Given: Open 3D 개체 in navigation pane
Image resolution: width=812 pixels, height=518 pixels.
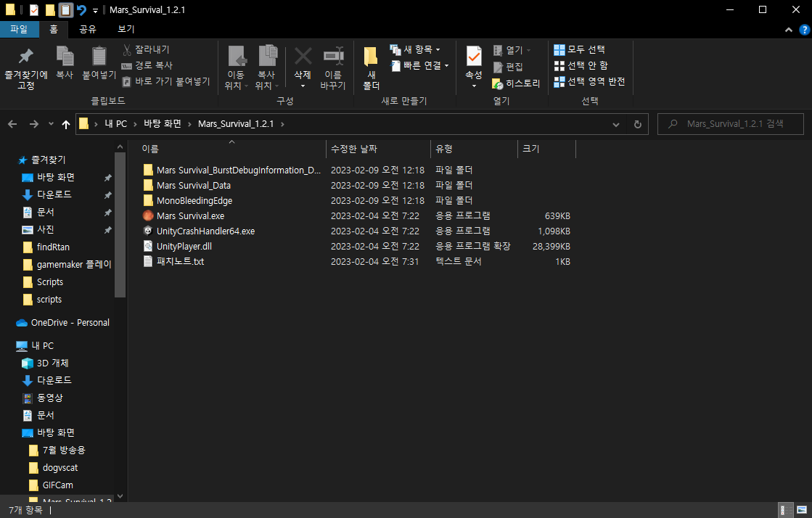Looking at the screenshot, I should click(x=52, y=363).
